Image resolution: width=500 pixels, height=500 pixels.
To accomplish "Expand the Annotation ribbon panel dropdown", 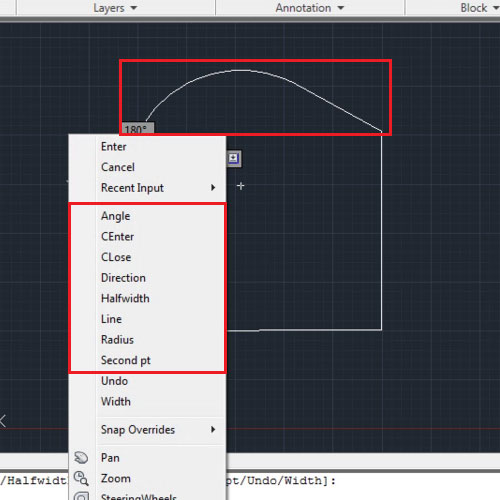I will click(309, 8).
